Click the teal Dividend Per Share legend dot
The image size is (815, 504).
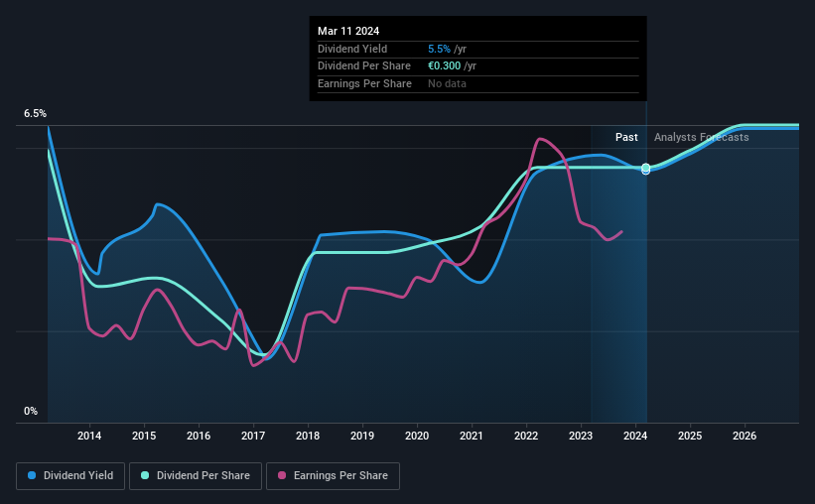coord(145,475)
